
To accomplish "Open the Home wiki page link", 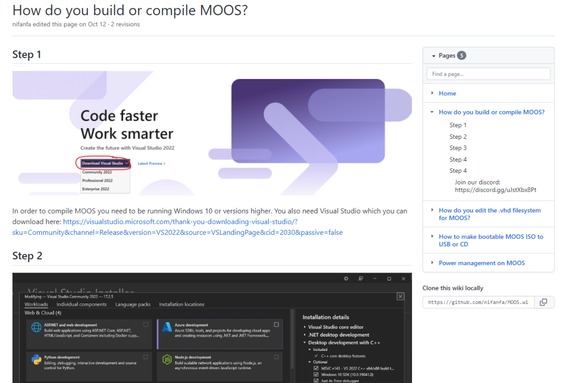I will [x=448, y=93].
